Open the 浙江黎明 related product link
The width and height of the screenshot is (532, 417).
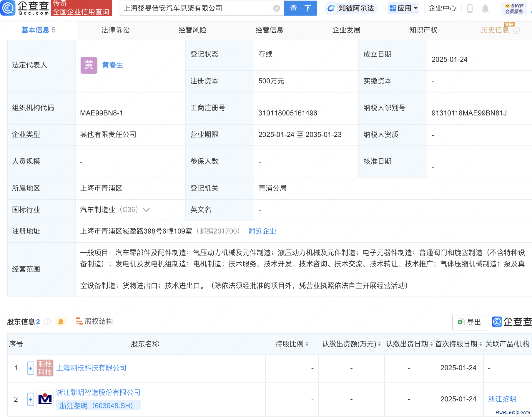coord(502,399)
